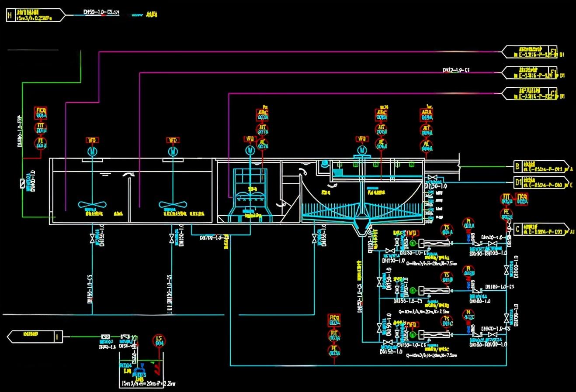
Task: Select the drain valve below the second tank
Action: [172, 238]
